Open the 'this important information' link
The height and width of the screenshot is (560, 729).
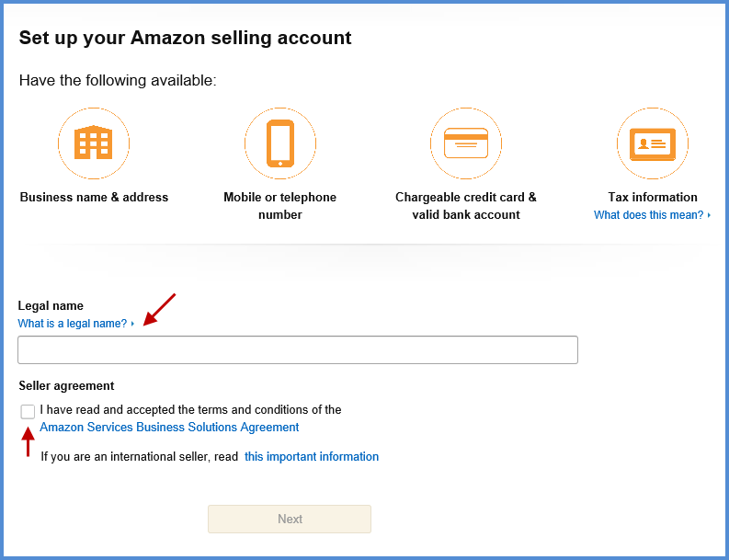point(312,457)
